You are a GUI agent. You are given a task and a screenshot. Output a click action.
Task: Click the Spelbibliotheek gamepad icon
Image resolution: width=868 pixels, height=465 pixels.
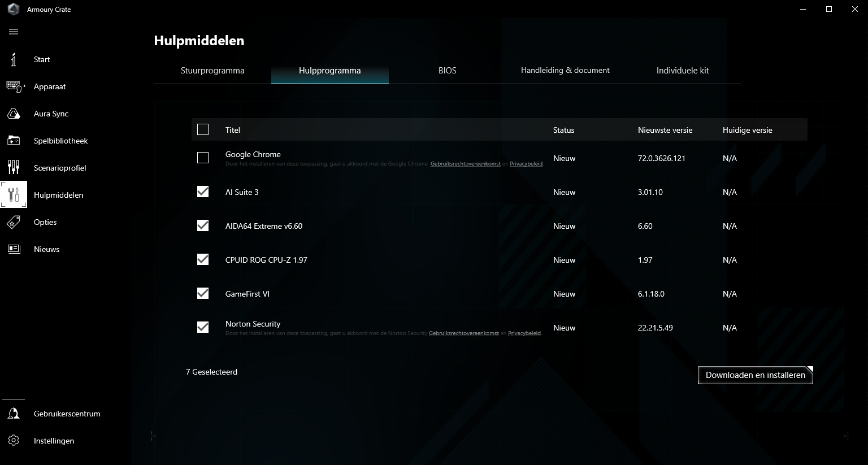[14, 141]
